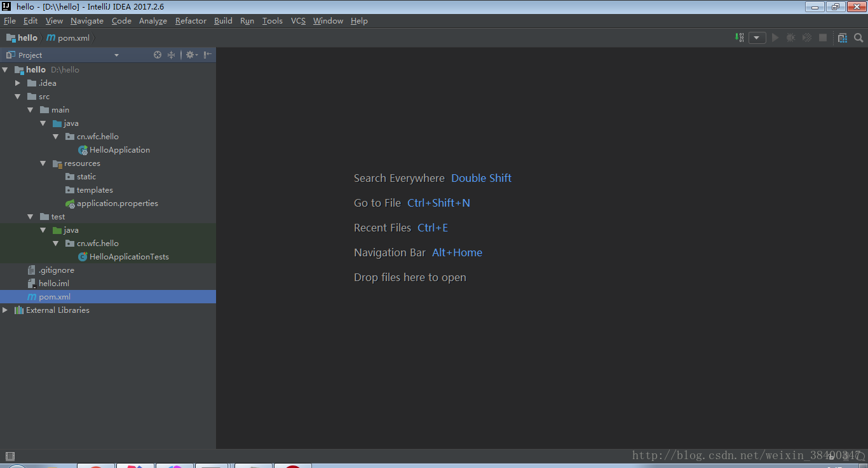Open the Navigate menu
This screenshot has height=468, width=868.
coord(87,21)
